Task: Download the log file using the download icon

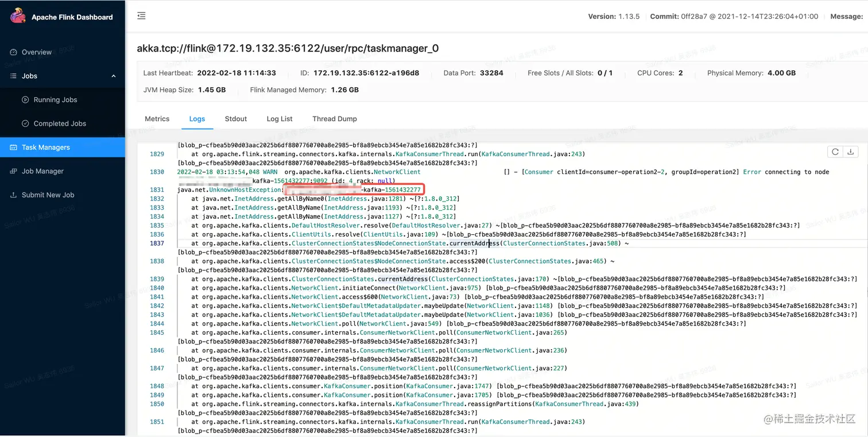Action: 850,152
